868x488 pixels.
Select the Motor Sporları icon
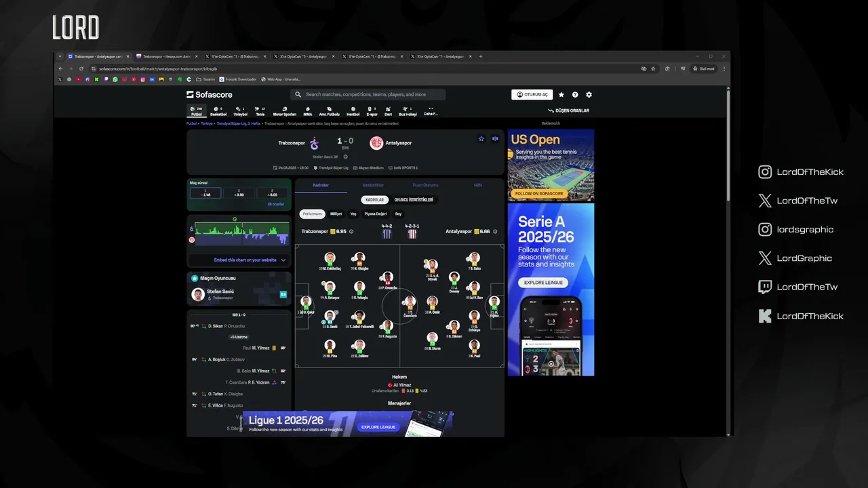[x=285, y=111]
